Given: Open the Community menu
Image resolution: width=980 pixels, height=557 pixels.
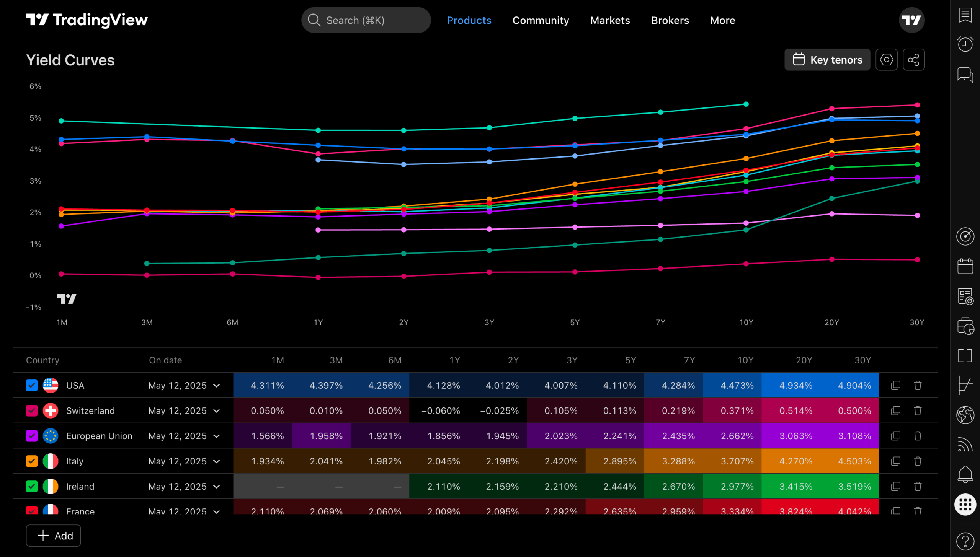Looking at the screenshot, I should 541,20.
